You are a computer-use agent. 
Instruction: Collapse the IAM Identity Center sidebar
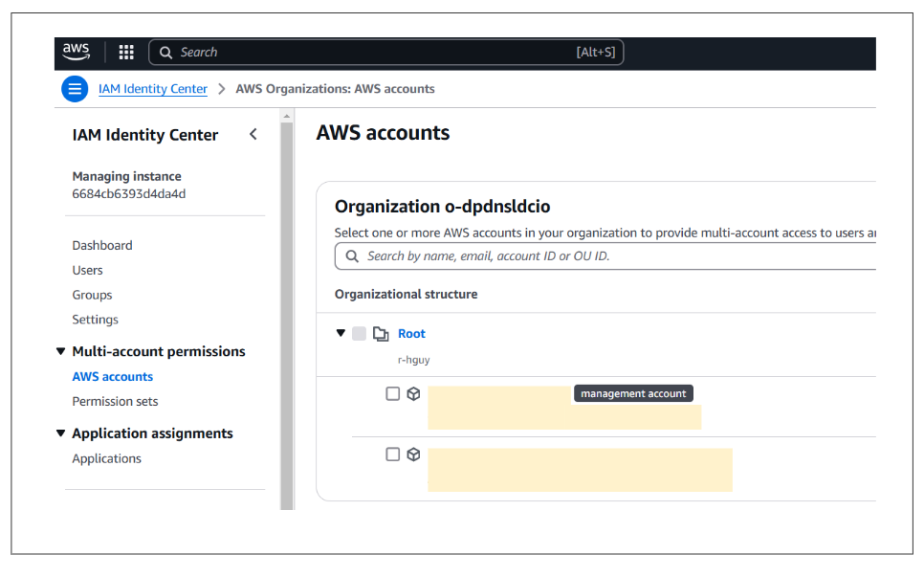[253, 135]
